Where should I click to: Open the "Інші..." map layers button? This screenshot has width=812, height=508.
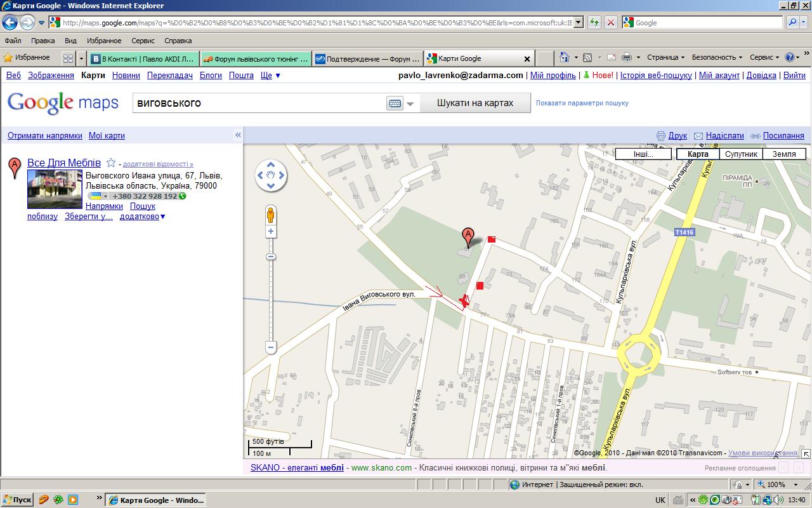[x=643, y=154]
